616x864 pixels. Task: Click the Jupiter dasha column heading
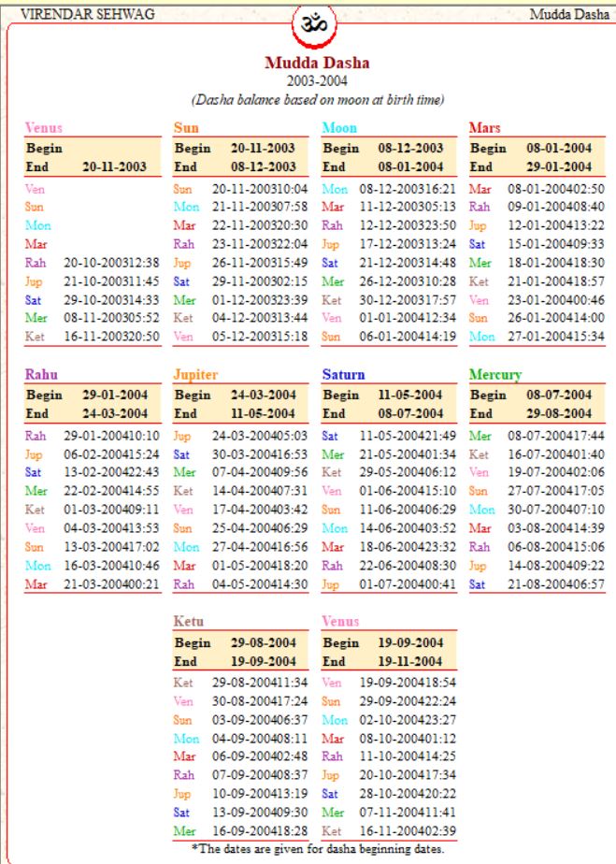[195, 374]
